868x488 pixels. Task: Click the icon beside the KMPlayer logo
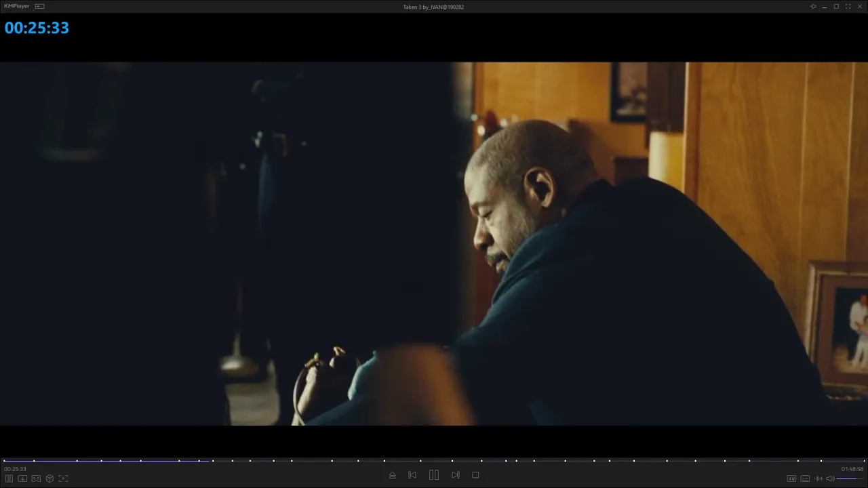click(40, 6)
